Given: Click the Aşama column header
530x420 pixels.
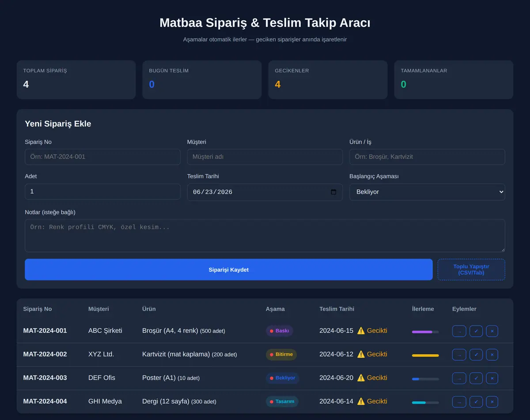Looking at the screenshot, I should [x=275, y=309].
